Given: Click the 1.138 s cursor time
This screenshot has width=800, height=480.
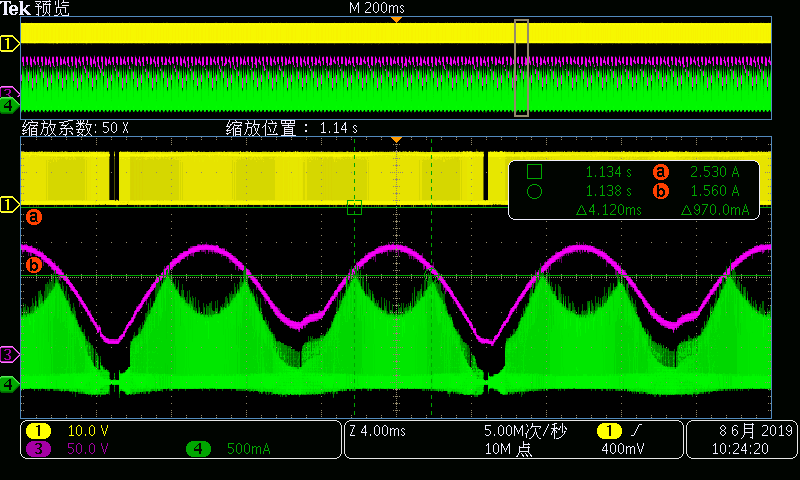Looking at the screenshot, I should 608,191.
